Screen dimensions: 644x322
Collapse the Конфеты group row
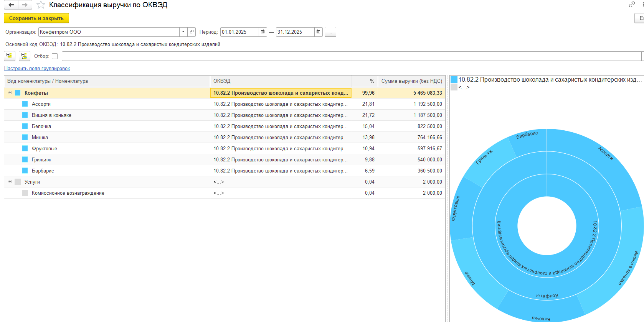10,93
